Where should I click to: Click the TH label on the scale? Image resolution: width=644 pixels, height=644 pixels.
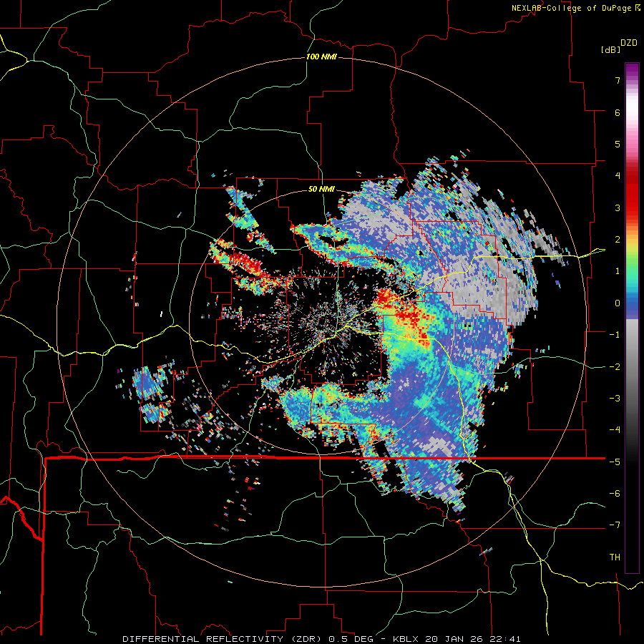click(x=615, y=557)
